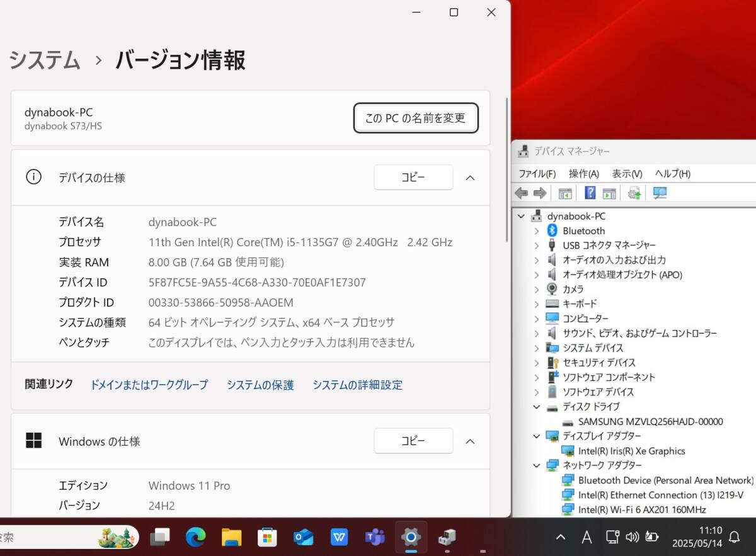The width and height of the screenshot is (756, 556).
Task: Open the 表示(V) menu in Device Manager
Action: coord(627,174)
